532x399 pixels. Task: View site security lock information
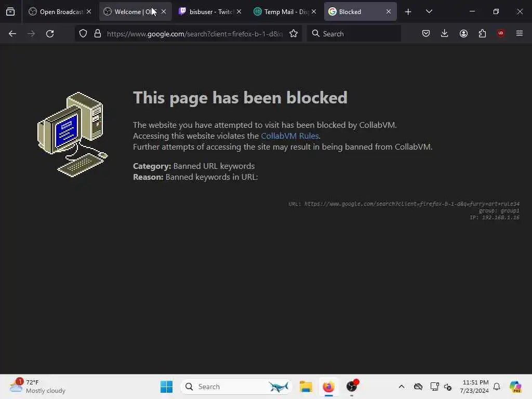click(x=98, y=34)
